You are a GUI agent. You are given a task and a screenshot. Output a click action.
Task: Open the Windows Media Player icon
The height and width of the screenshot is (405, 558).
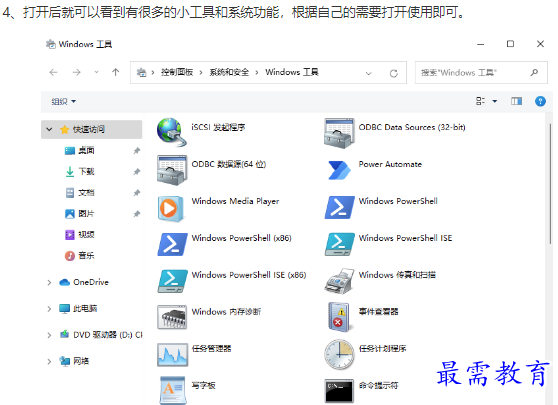click(171, 208)
